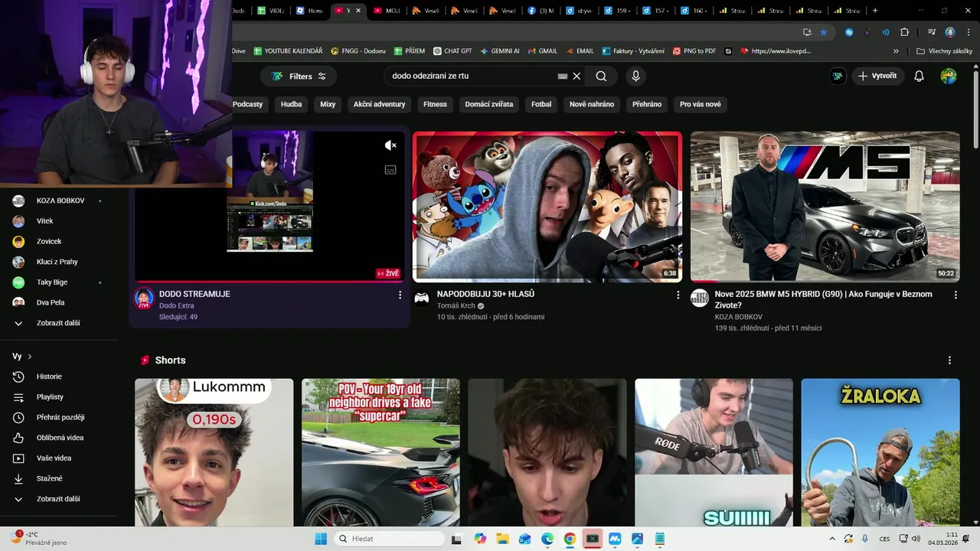The width and height of the screenshot is (980, 551).
Task: Open the CHAT GPT bookmark
Action: coord(452,51)
